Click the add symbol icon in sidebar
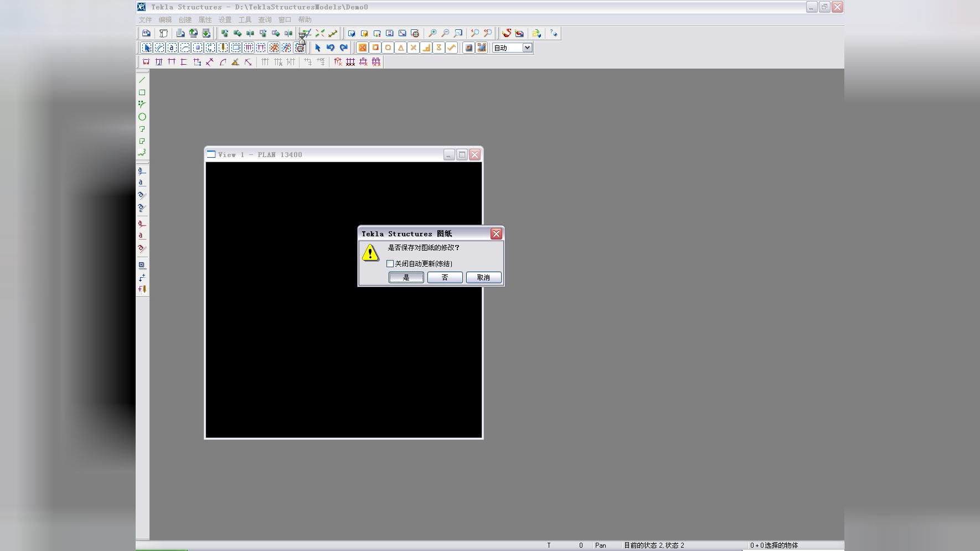This screenshot has height=551, width=980. tap(142, 265)
